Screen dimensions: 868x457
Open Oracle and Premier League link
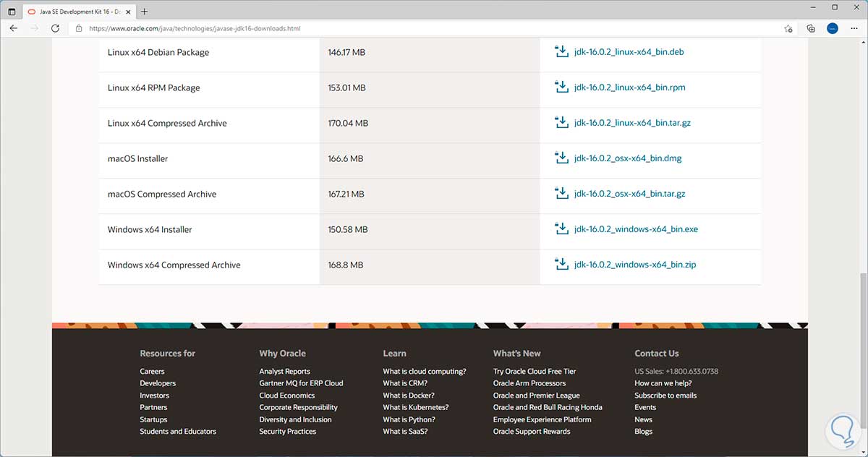(x=537, y=396)
